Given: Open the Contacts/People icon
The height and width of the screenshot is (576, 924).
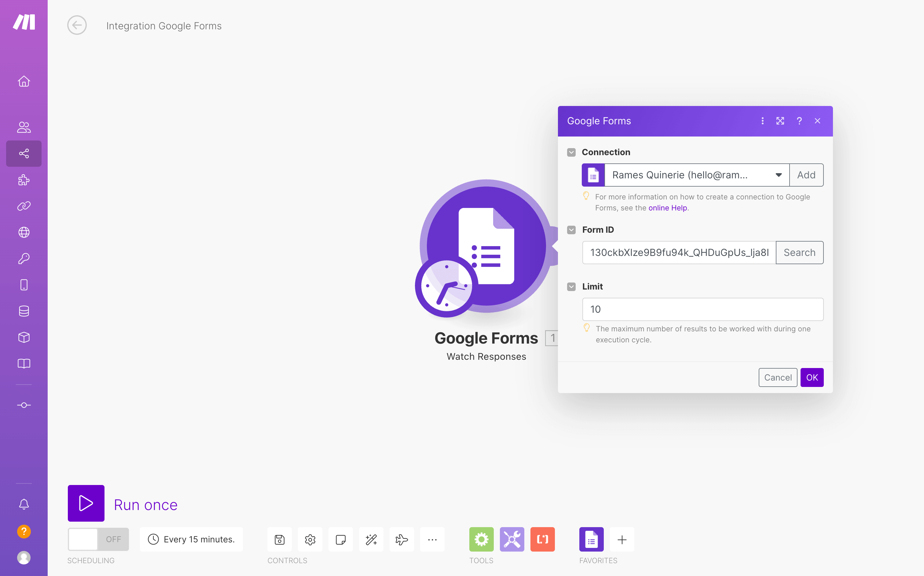Looking at the screenshot, I should [x=24, y=127].
